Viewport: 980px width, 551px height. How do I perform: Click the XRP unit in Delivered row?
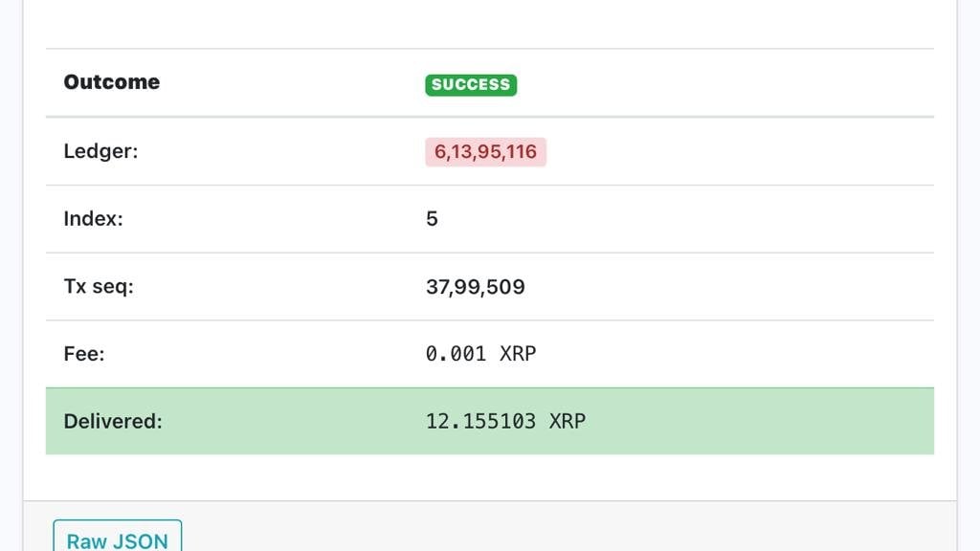point(568,421)
